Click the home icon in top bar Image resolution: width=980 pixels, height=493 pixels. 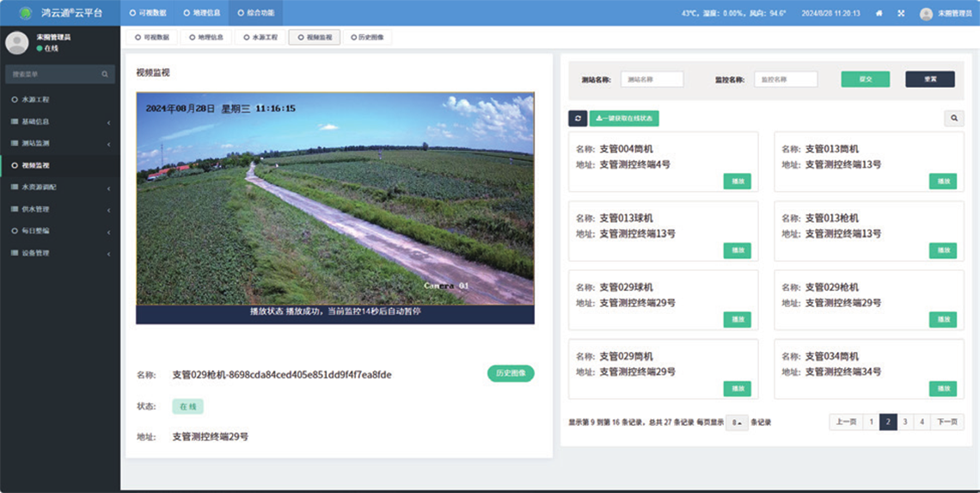[879, 13]
